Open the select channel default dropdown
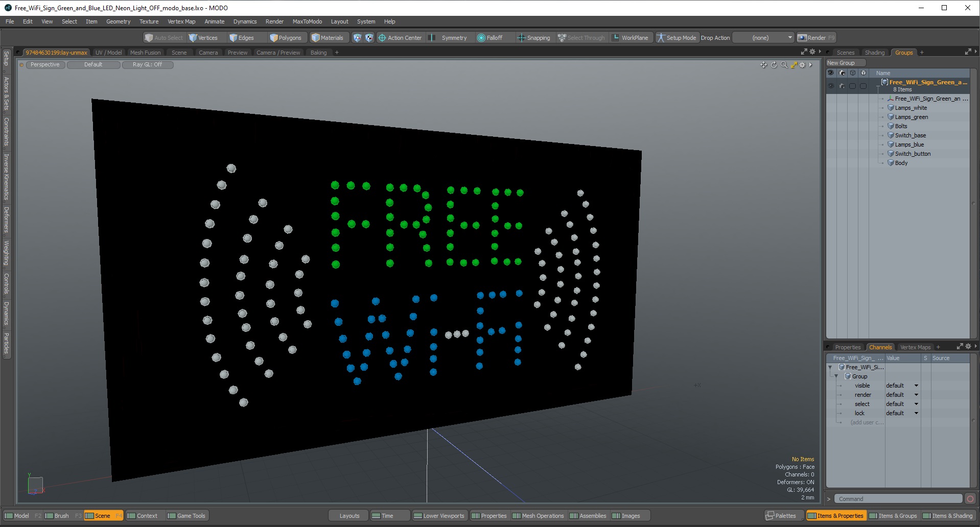The image size is (980, 527). coord(902,404)
